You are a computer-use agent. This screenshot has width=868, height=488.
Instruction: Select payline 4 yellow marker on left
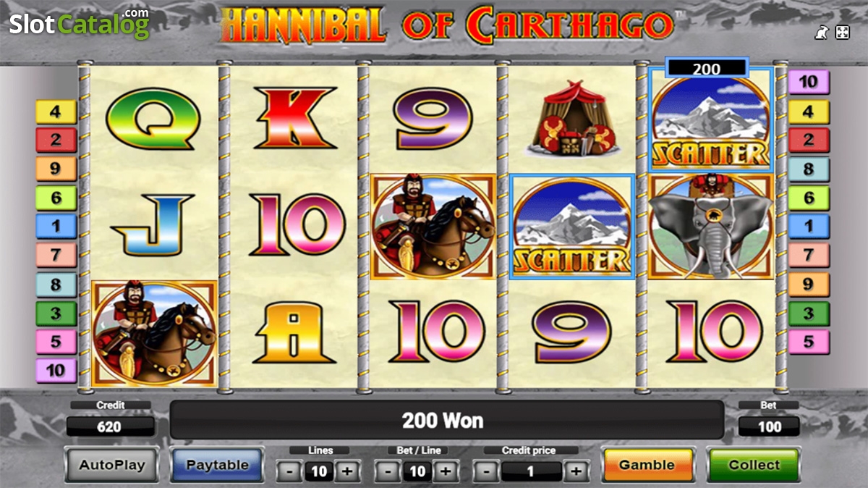(56, 112)
